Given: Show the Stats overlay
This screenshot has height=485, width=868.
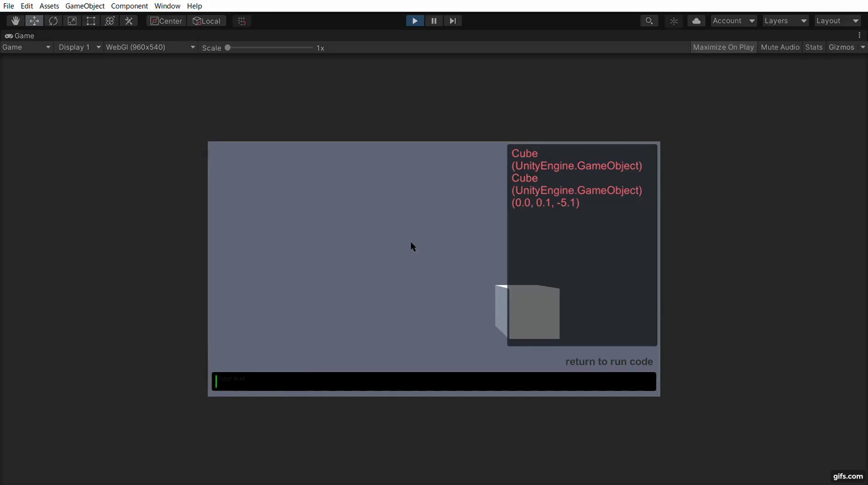Looking at the screenshot, I should 815,47.
